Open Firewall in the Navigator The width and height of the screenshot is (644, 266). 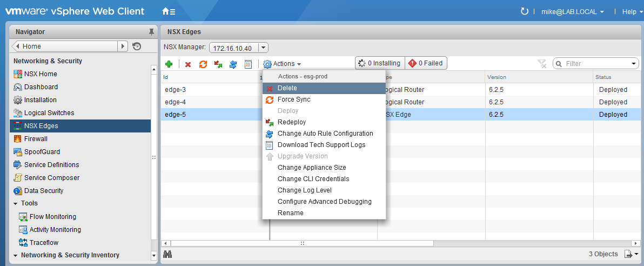(36, 139)
